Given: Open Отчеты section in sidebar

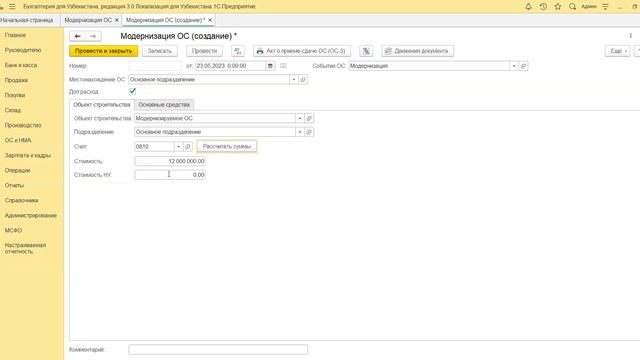Looking at the screenshot, I should (14, 185).
